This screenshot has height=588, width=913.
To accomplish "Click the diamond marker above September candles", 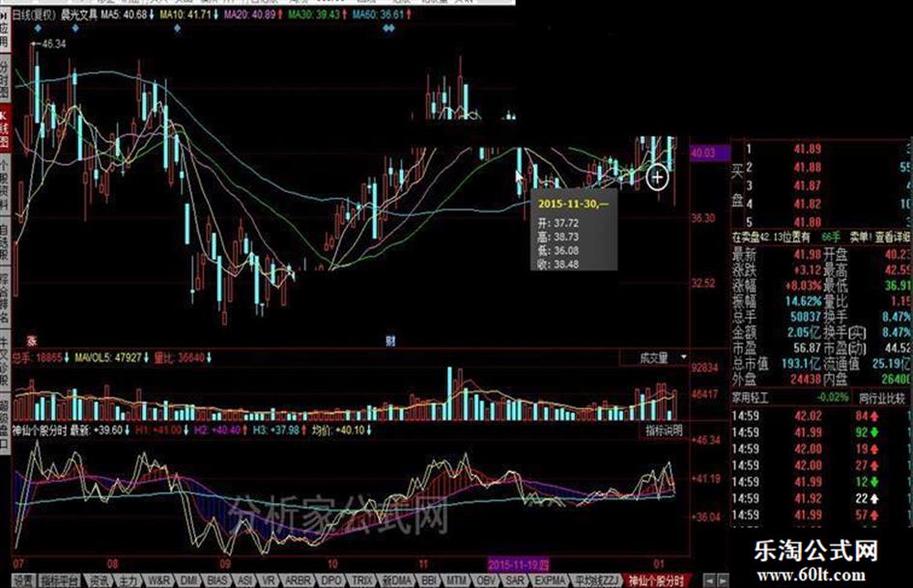I will pos(178,27).
